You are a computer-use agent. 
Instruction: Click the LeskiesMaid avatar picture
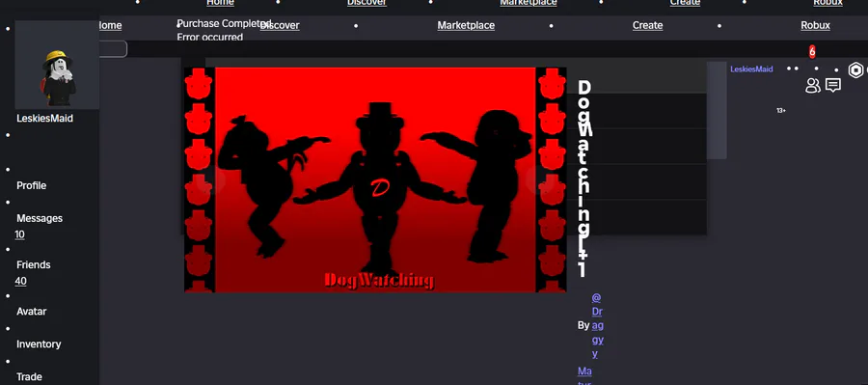57,65
